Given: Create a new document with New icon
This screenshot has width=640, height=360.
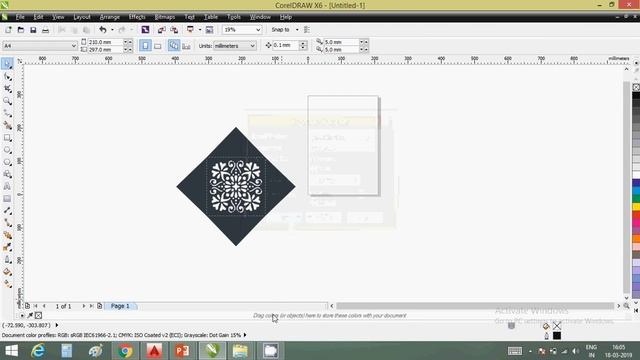Looking at the screenshot, I should pyautogui.click(x=8, y=30).
